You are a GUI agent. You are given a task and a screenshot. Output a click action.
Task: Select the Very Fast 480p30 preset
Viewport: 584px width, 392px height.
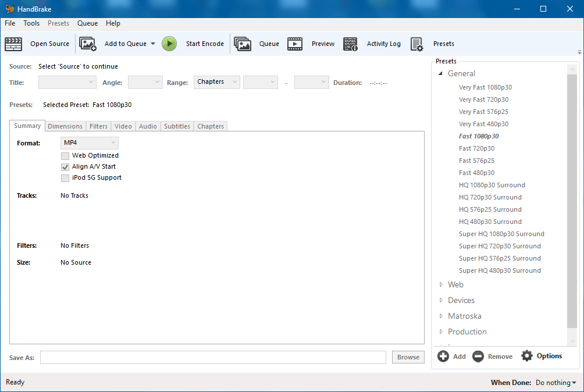click(483, 124)
